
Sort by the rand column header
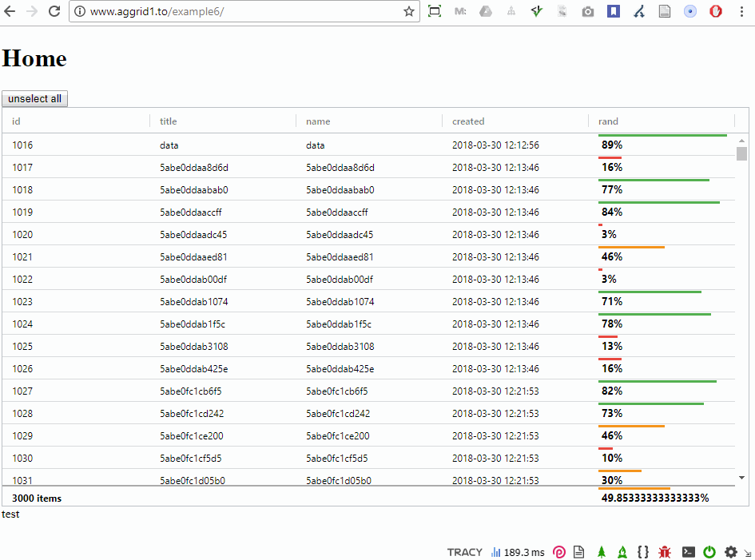tap(608, 121)
